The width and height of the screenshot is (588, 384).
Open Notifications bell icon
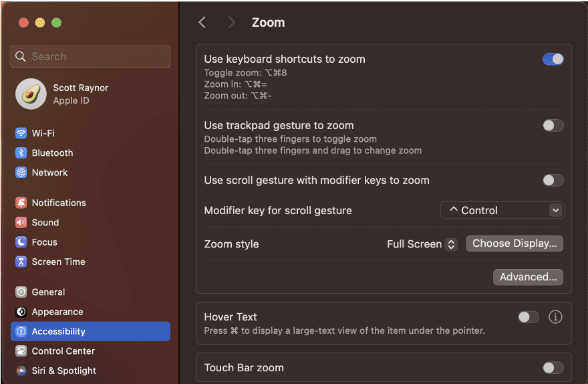coord(21,203)
